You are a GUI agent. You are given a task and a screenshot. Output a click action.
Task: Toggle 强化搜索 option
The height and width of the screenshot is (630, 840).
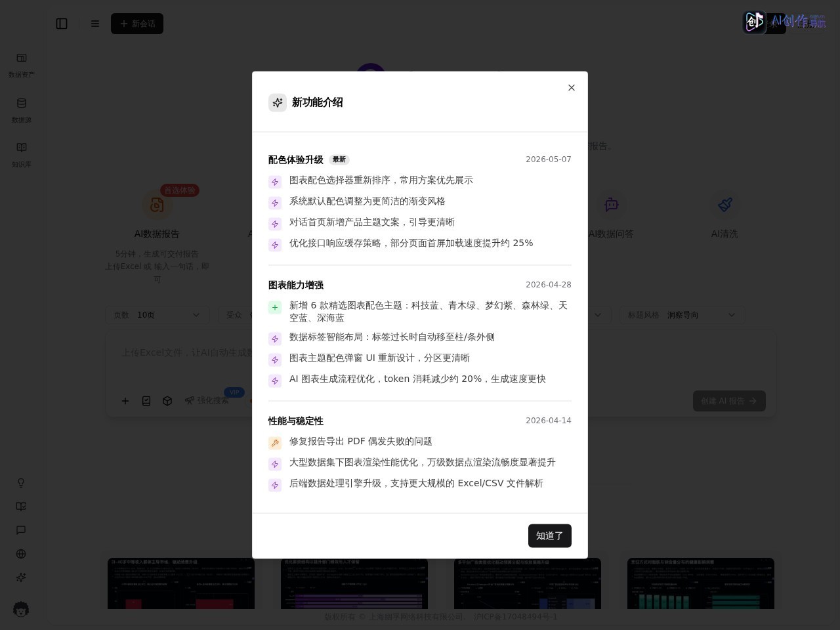[x=207, y=400]
